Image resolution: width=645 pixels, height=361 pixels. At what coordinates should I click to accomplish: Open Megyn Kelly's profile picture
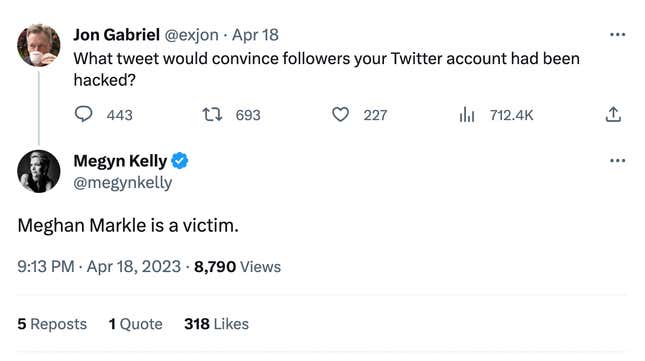pyautogui.click(x=39, y=171)
